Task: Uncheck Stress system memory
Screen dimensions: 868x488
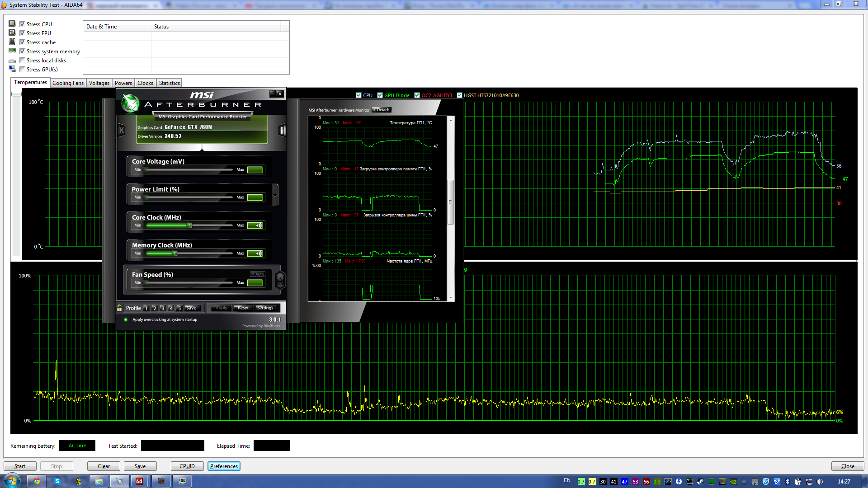Action: [22, 52]
